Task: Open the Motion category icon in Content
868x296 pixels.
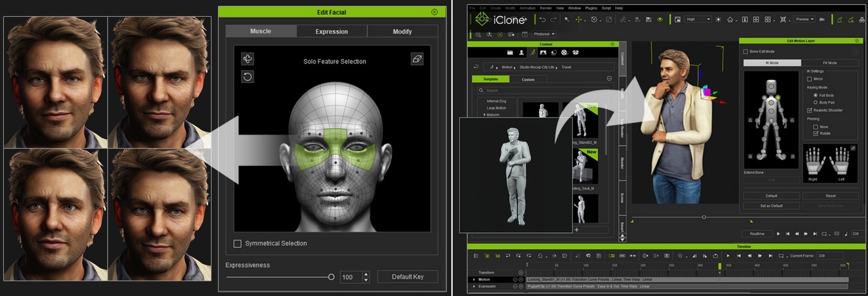Action: (532, 52)
